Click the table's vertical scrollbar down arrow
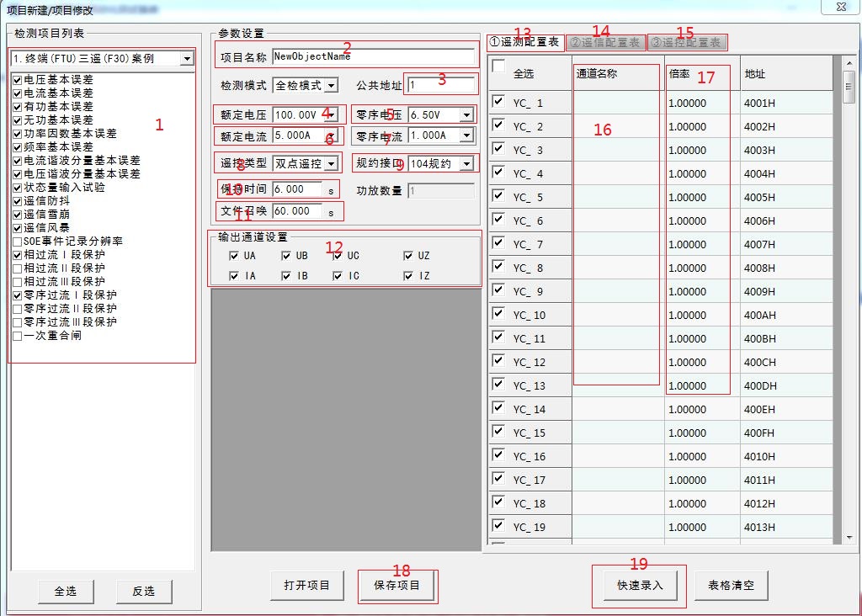Image resolution: width=862 pixels, height=616 pixels. tap(849, 538)
